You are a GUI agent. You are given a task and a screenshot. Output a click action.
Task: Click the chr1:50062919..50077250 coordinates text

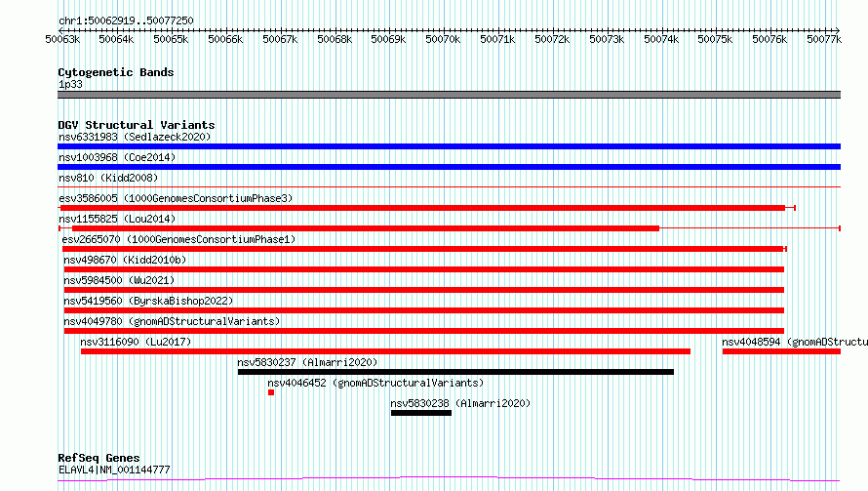pos(126,20)
